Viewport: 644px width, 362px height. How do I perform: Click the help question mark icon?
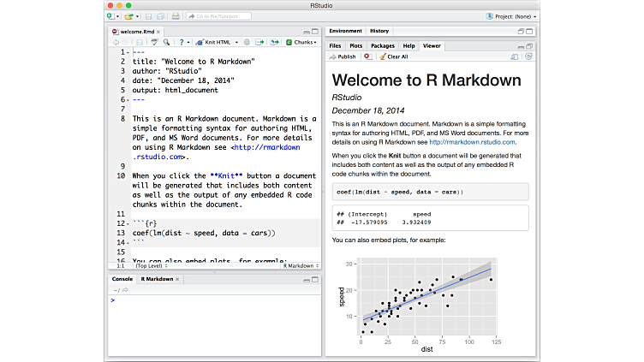(x=181, y=42)
